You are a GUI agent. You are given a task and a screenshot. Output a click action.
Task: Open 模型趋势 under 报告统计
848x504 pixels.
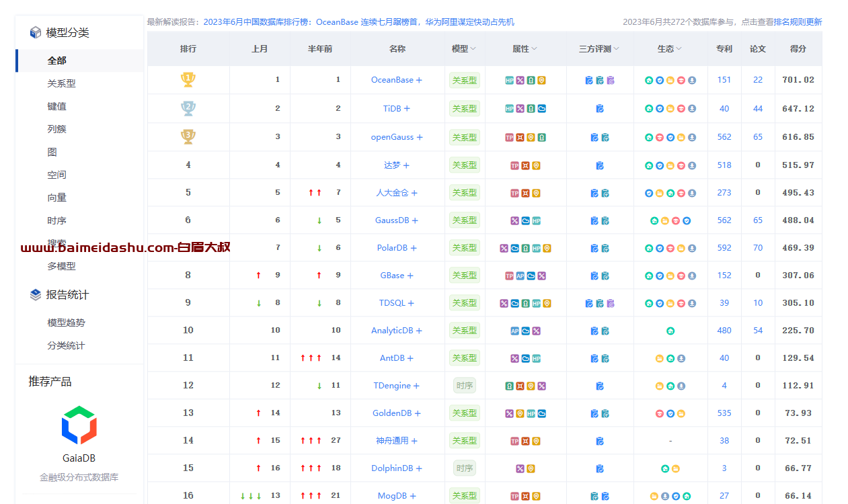point(66,323)
